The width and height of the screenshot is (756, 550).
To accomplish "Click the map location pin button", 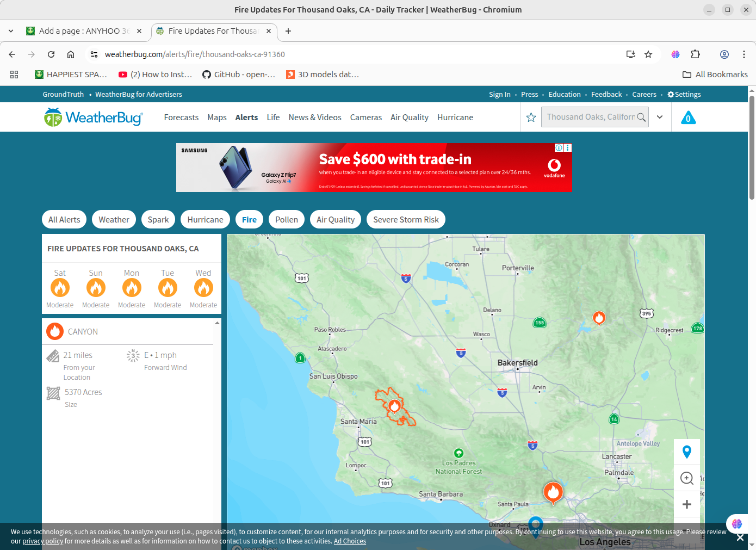I will click(x=686, y=452).
